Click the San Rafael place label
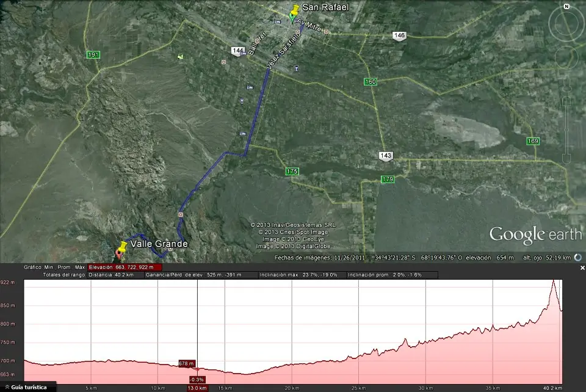Screen dimensions: 586x392 tap(325, 7)
